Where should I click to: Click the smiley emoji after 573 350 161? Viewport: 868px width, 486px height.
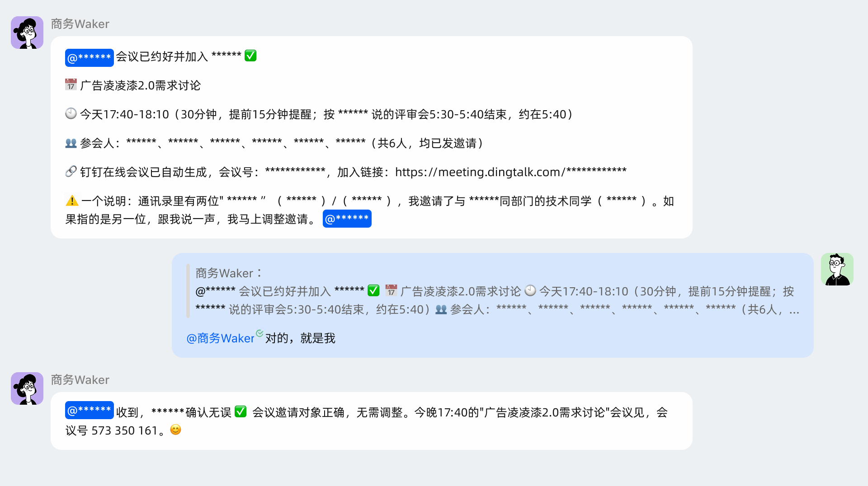[175, 430]
